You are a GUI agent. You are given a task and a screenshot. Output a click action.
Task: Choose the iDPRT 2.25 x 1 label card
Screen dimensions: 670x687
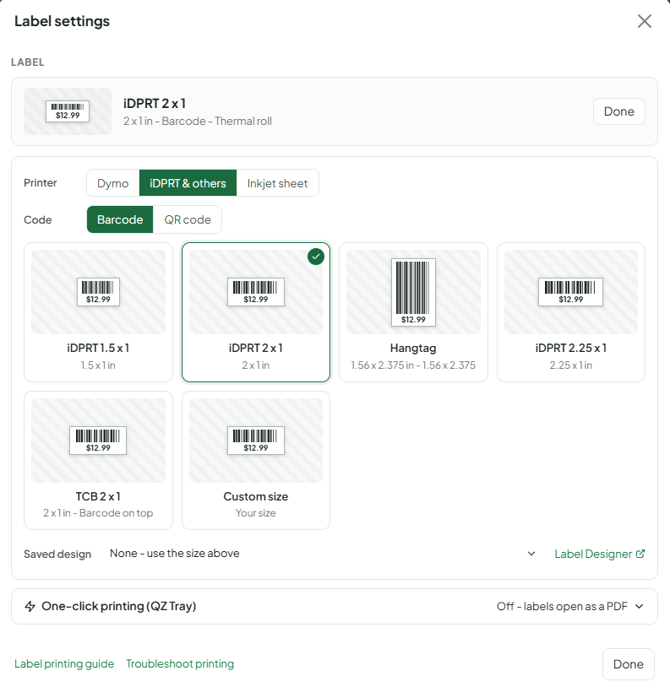coord(571,312)
